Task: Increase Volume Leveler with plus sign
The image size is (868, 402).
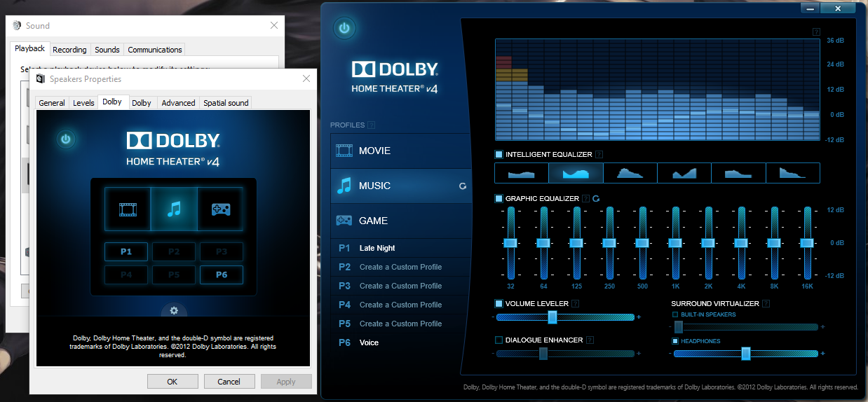Action: (x=639, y=317)
